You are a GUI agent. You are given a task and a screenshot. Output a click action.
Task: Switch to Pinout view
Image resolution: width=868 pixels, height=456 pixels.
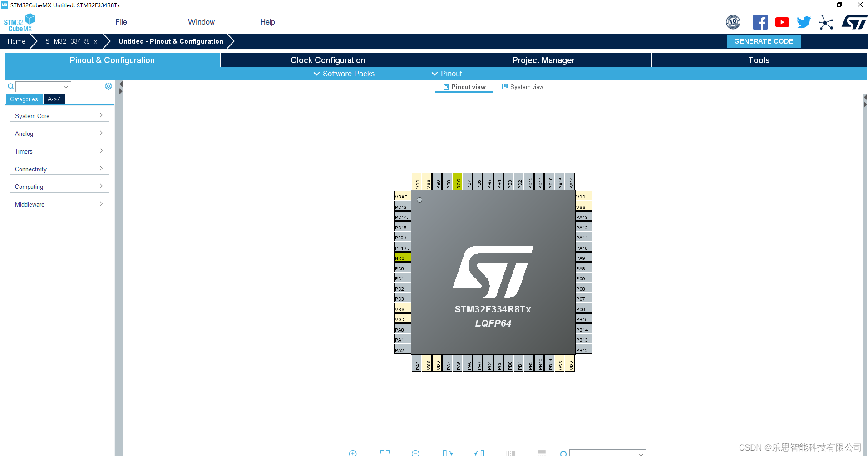coord(464,87)
